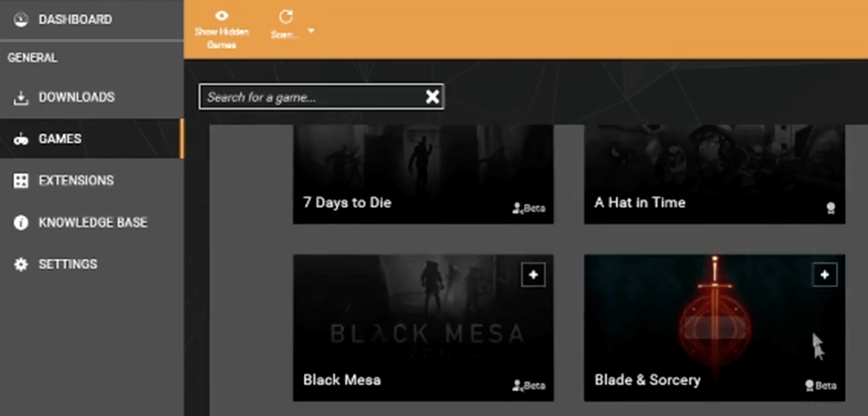
Task: Open the Knowledge Base section
Action: pos(92,222)
